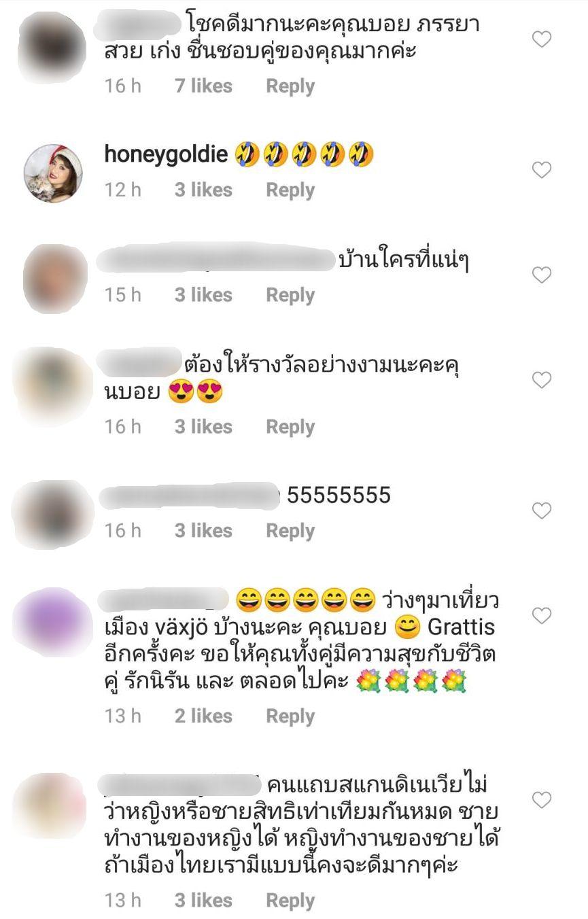Like the växjö Grattis comment
Screen dimensions: 588x919
point(541,616)
